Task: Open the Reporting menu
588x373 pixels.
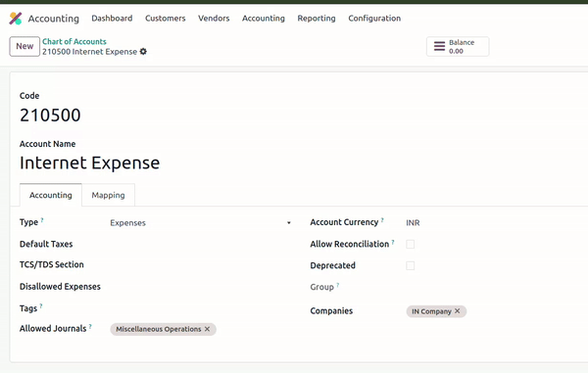Action: tap(317, 19)
